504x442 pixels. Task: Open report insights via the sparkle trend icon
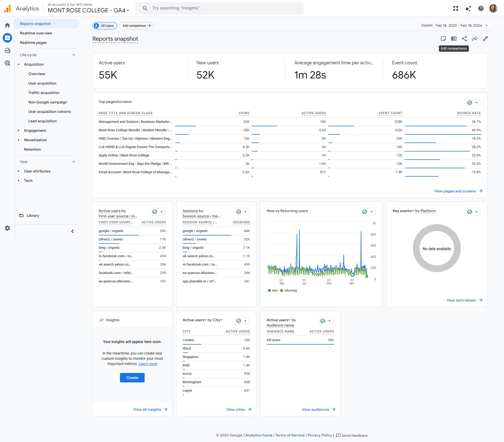coord(475,39)
